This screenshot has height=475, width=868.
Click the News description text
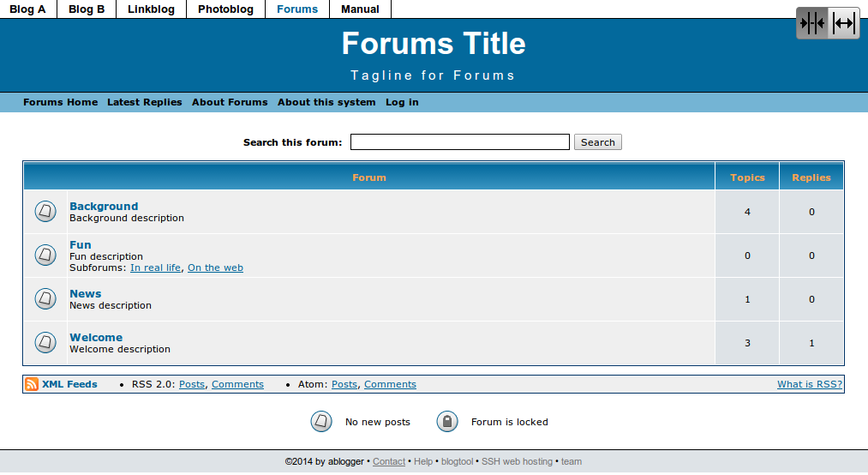(x=111, y=305)
